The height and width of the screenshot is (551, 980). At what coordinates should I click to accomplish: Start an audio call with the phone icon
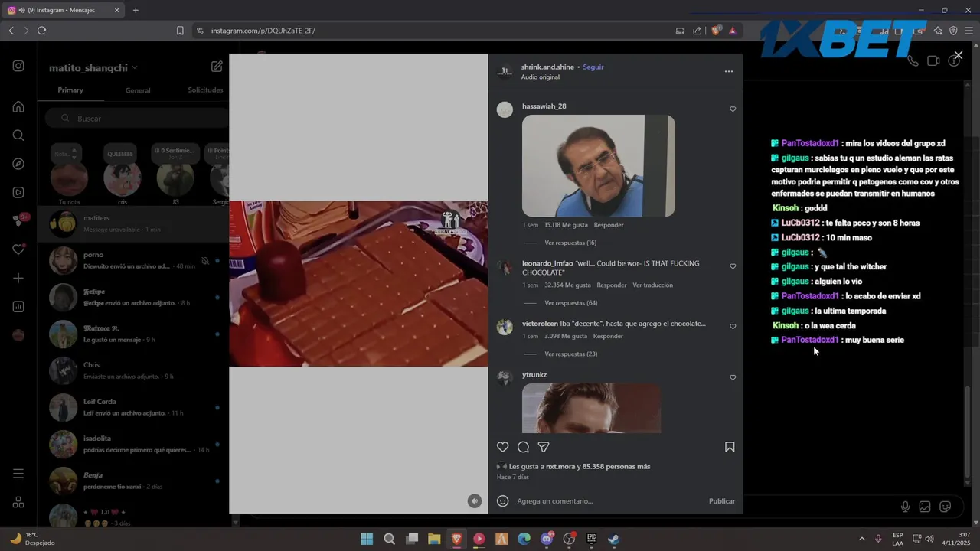click(911, 60)
